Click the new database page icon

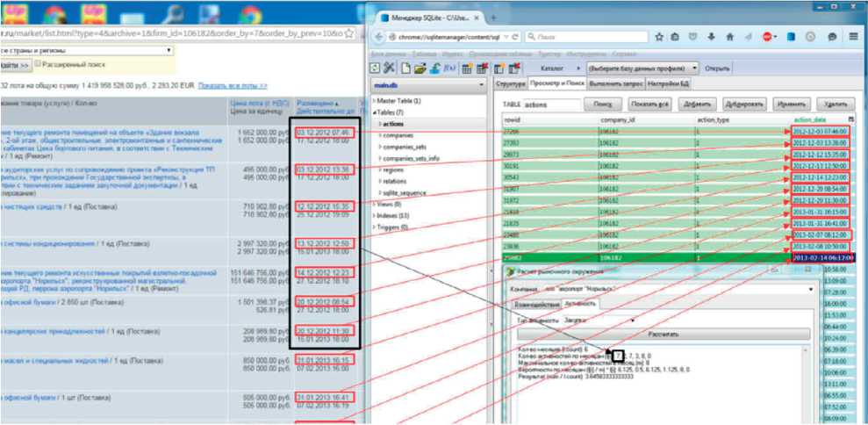(x=405, y=68)
